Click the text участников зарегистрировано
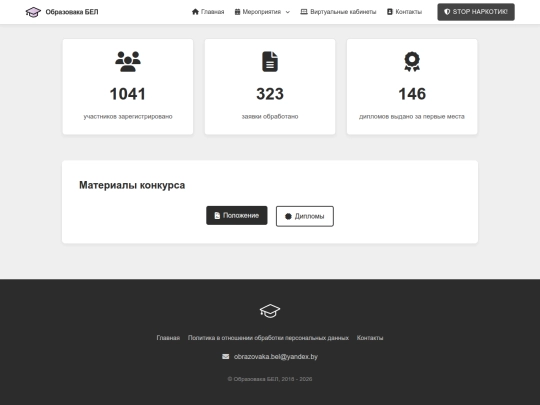The width and height of the screenshot is (540, 405). pyautogui.click(x=128, y=116)
